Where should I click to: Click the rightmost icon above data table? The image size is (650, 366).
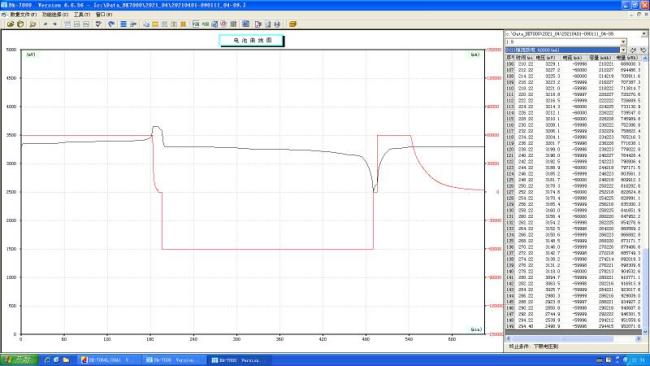[x=643, y=50]
